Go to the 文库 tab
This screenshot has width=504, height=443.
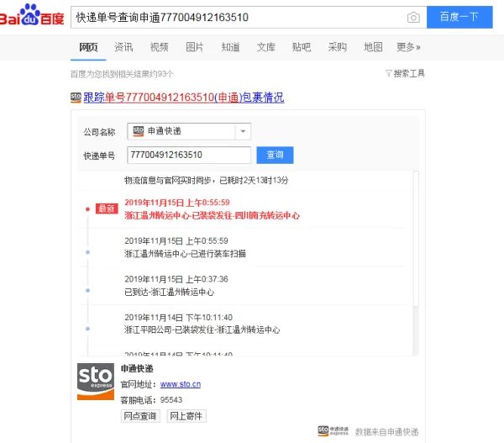265,47
